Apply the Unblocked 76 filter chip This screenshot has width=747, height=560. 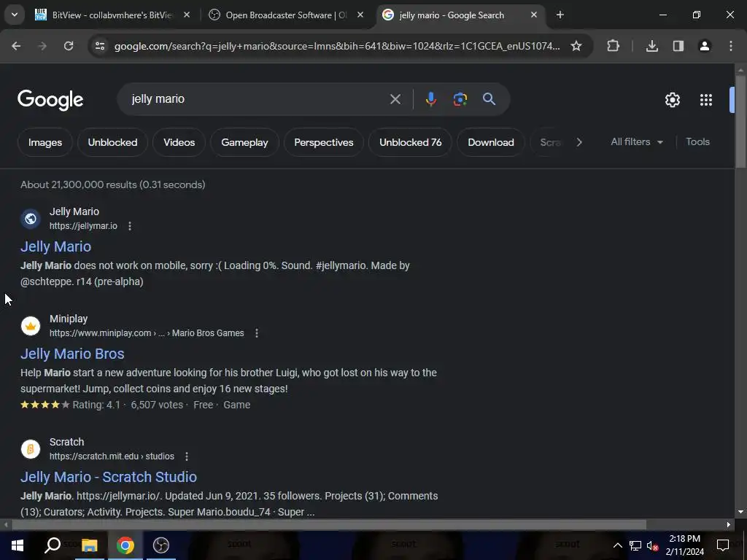coord(411,142)
